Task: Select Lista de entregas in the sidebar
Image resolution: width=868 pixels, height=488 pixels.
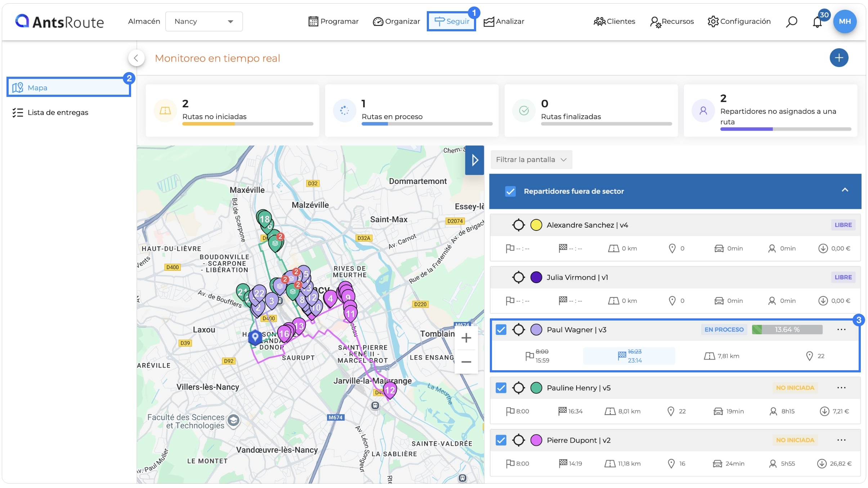Action: coord(50,113)
